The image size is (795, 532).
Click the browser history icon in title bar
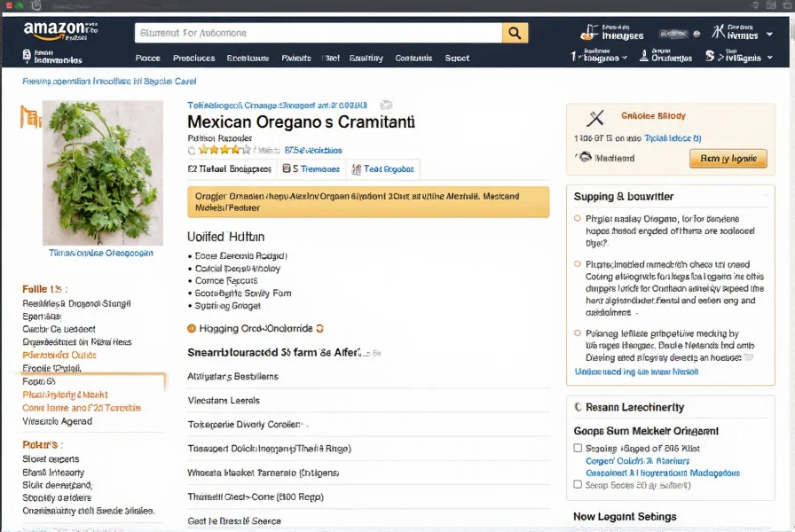(36, 5)
